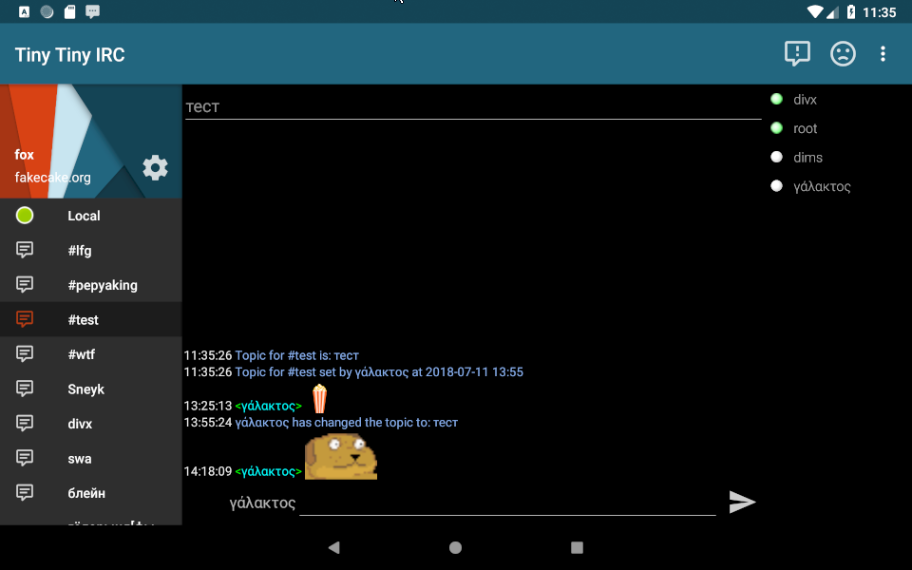Image resolution: width=912 pixels, height=570 pixels.
Task: Click the green status dot for user root
Action: (776, 128)
